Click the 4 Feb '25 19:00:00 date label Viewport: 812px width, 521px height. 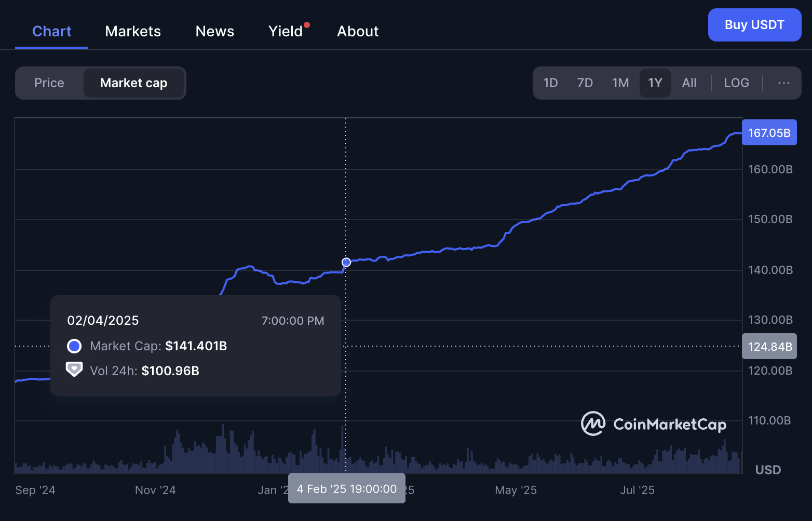347,489
